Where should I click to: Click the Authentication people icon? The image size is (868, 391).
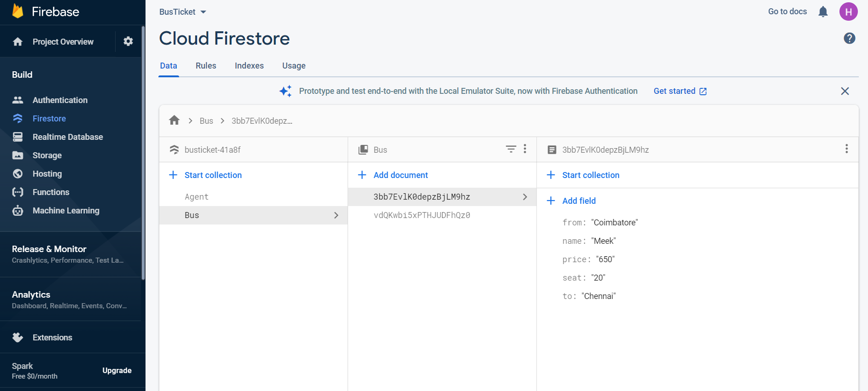click(x=17, y=100)
